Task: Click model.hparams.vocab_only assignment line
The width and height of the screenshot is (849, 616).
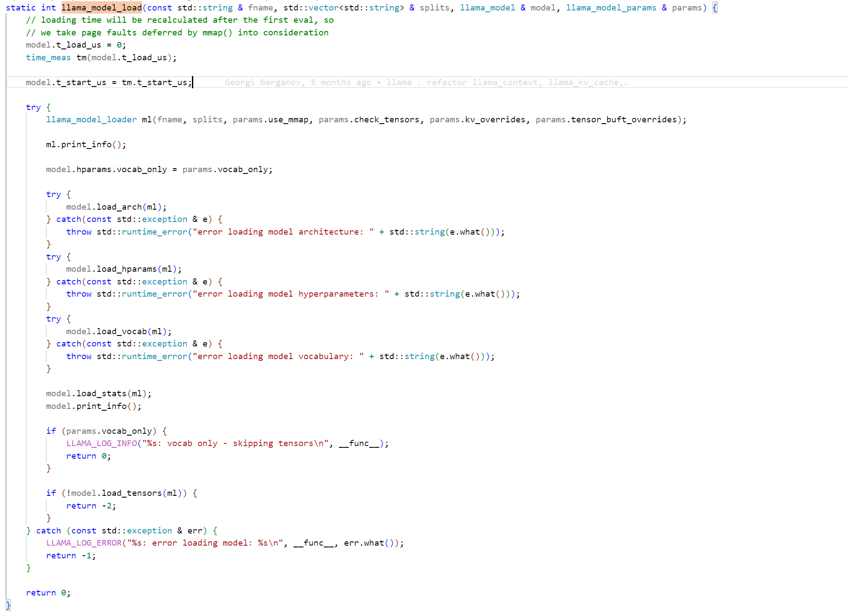Action: 159,170
